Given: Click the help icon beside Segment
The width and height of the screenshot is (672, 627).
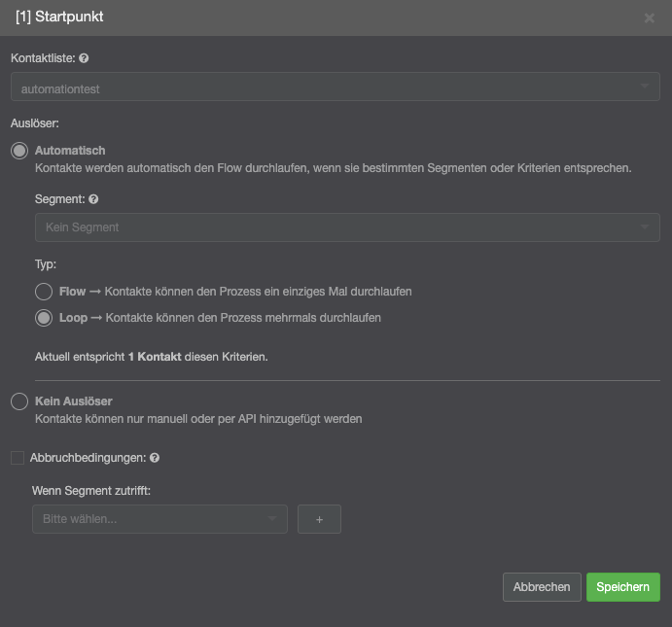Looking at the screenshot, I should click(93, 199).
